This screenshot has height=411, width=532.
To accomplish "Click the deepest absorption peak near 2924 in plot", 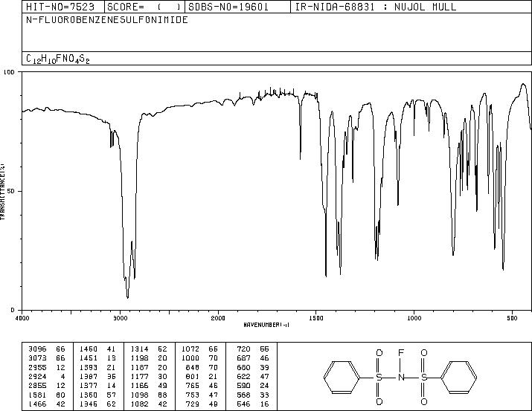I will click(127, 297).
